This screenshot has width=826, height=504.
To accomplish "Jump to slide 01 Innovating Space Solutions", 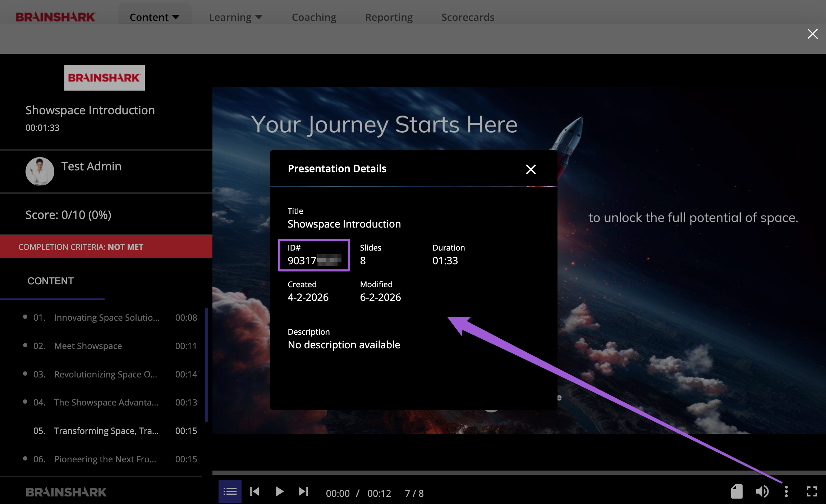I will [110, 317].
